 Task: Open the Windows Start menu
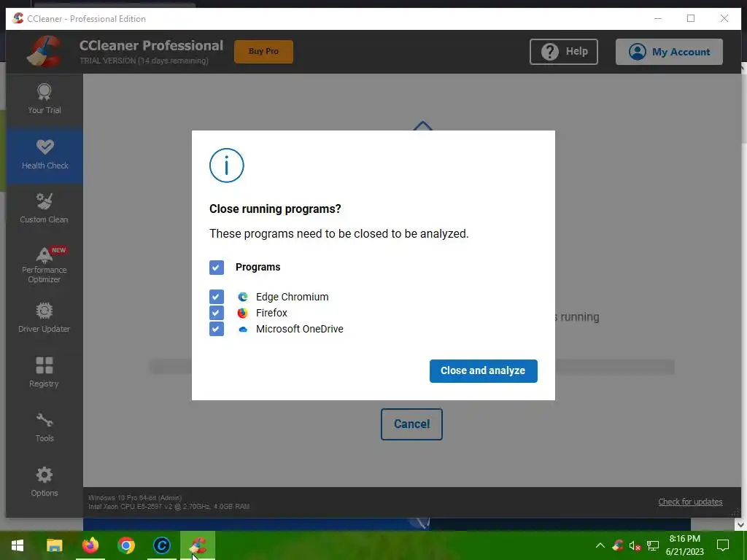[x=18, y=545]
